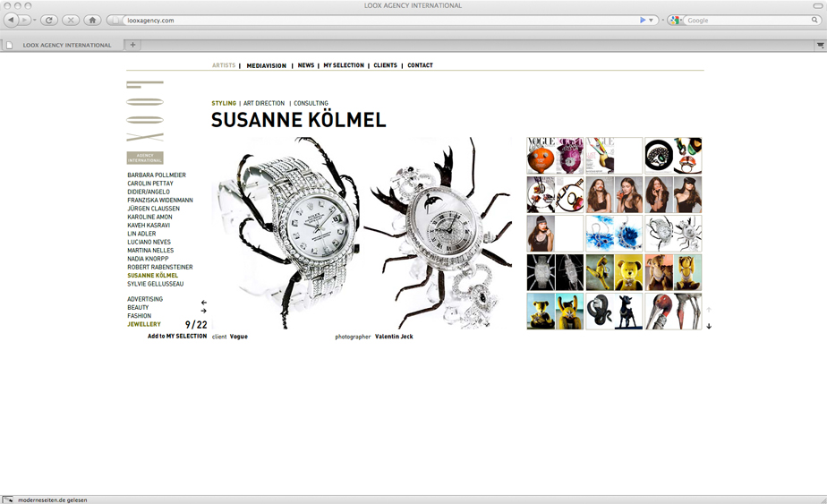
Task: Open the blue flower jewellery thumbnail
Action: point(614,234)
